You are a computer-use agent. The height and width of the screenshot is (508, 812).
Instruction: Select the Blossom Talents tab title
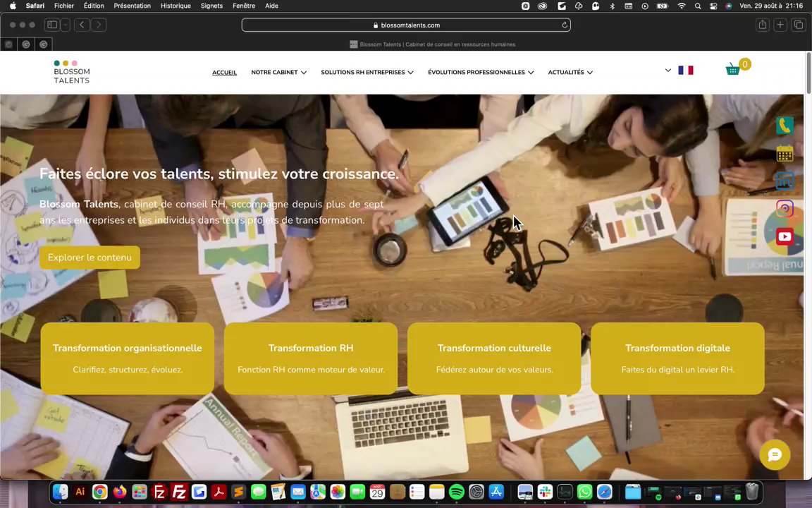[437, 44]
